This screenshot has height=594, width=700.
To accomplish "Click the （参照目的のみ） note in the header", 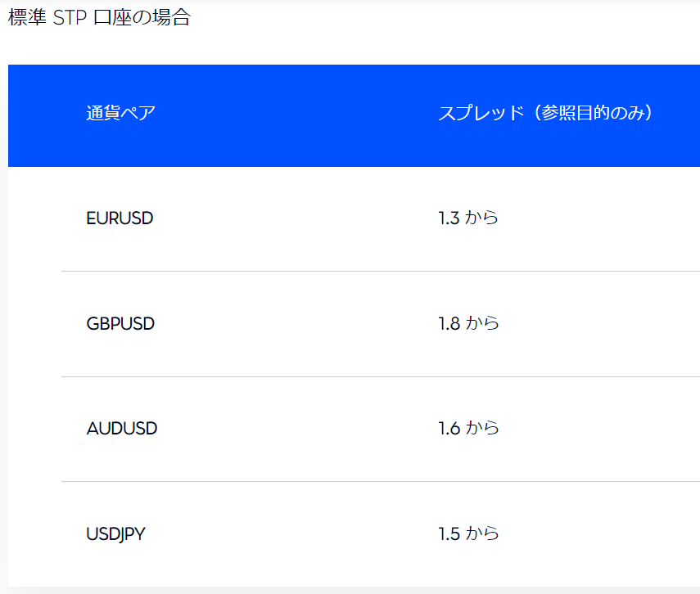I will [x=591, y=113].
